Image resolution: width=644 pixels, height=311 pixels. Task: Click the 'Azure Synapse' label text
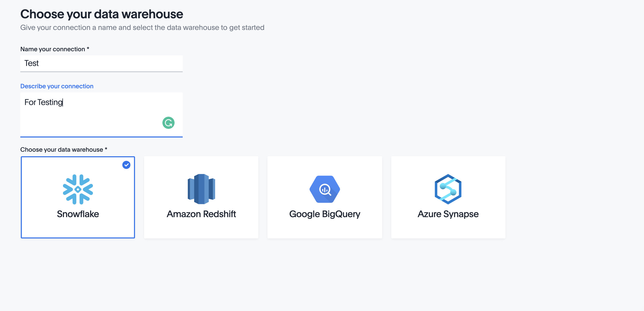coord(448,214)
